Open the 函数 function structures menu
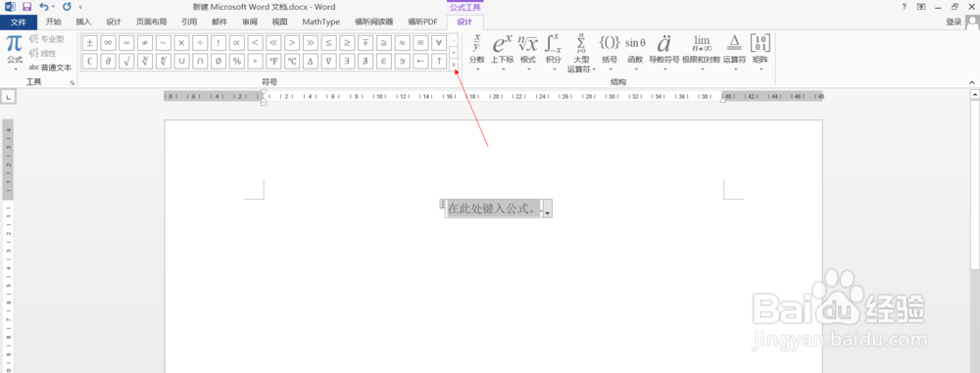 point(635,53)
